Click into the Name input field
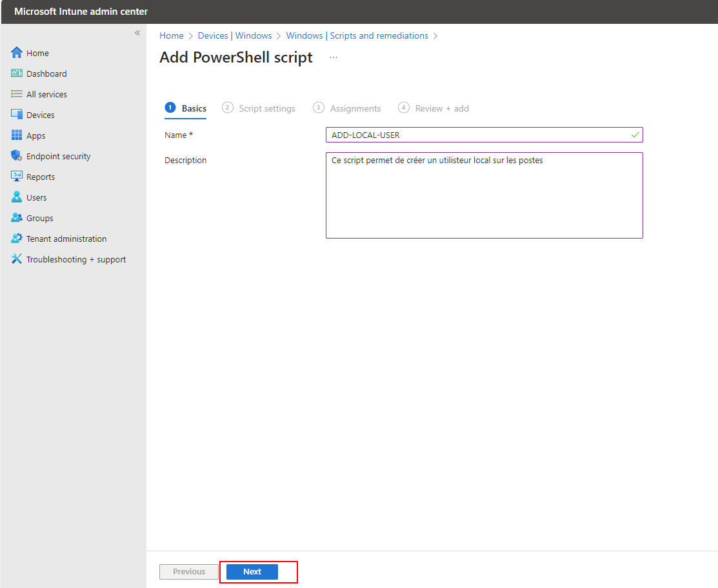718x588 pixels. point(484,135)
